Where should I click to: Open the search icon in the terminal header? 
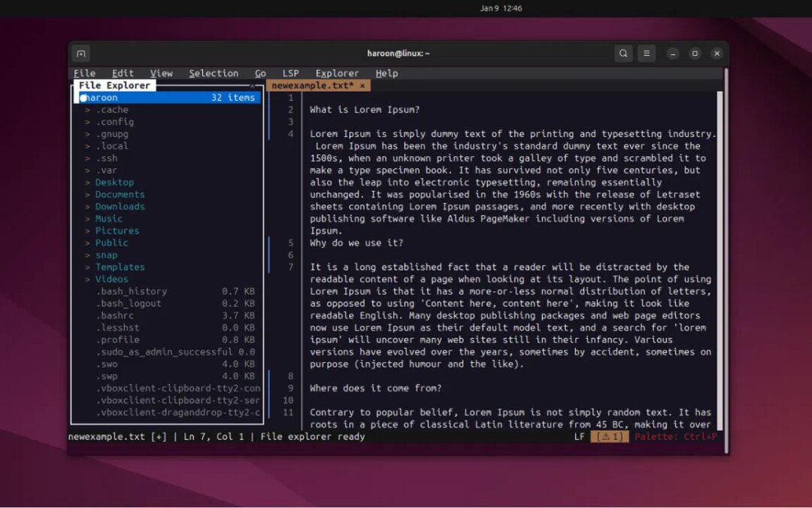pos(623,53)
